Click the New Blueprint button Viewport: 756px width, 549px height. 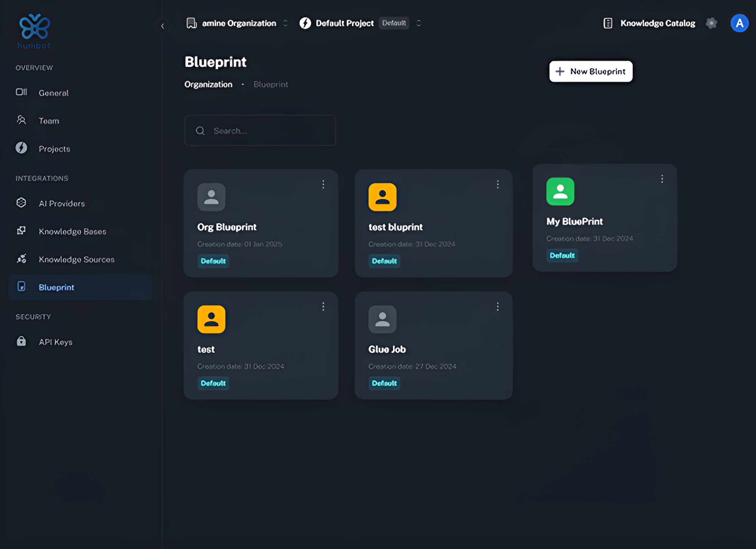(590, 71)
